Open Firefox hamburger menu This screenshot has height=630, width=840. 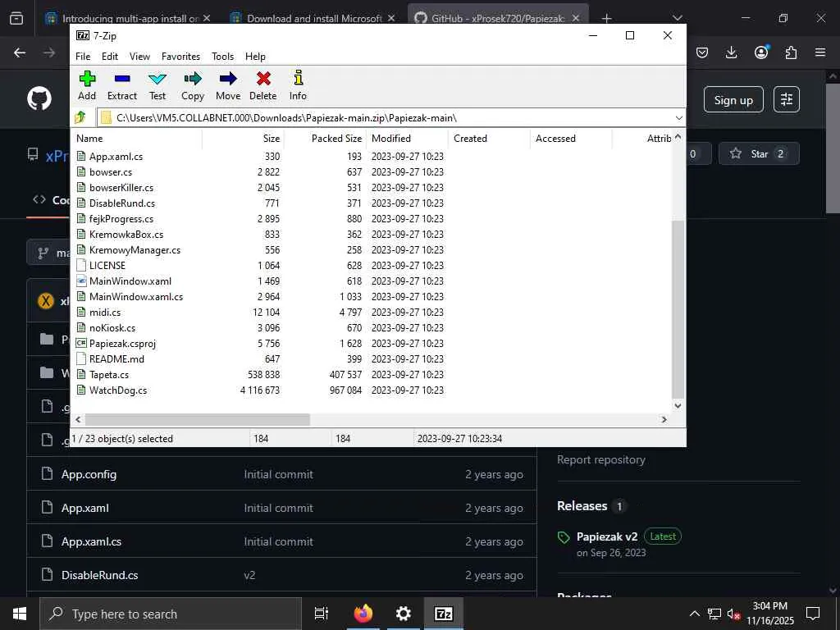click(820, 52)
